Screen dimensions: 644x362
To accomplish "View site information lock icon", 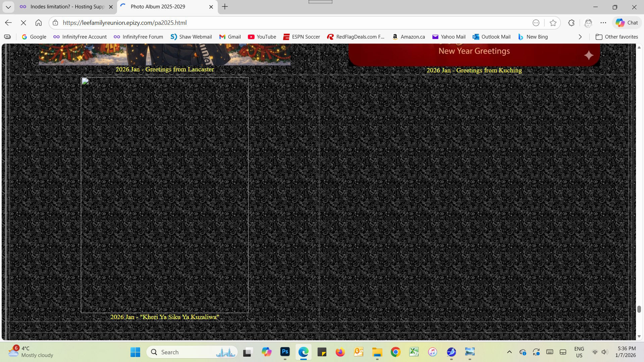I will [x=56, y=23].
